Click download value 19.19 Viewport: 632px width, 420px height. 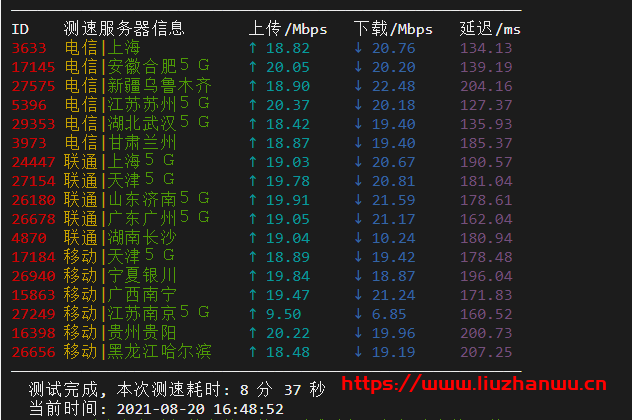393,352
